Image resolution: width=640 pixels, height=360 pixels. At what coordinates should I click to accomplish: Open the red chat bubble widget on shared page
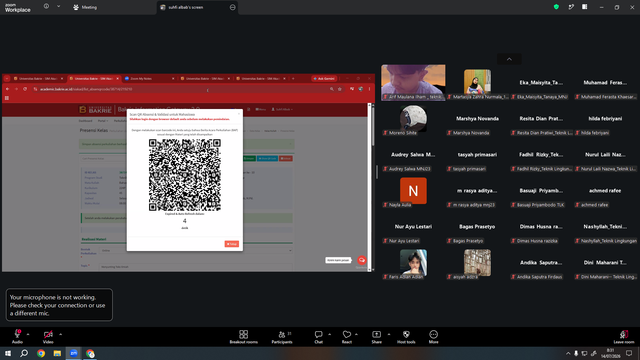coord(362,260)
